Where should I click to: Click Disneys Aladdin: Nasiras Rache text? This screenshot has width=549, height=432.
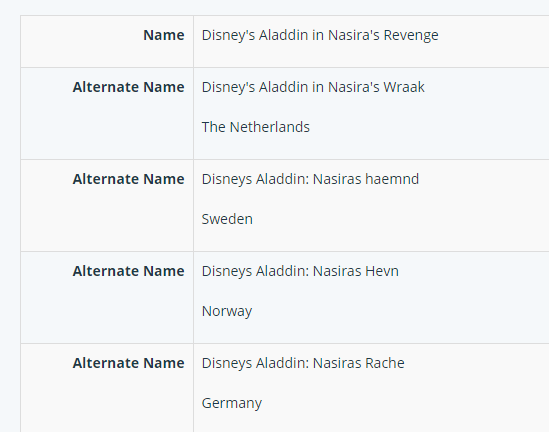click(303, 363)
